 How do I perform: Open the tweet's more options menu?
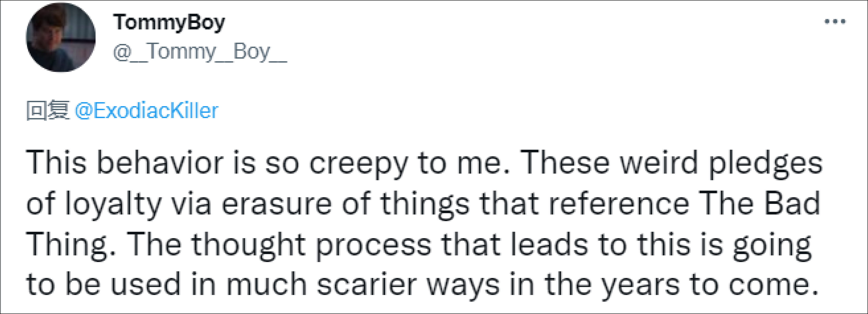835,22
